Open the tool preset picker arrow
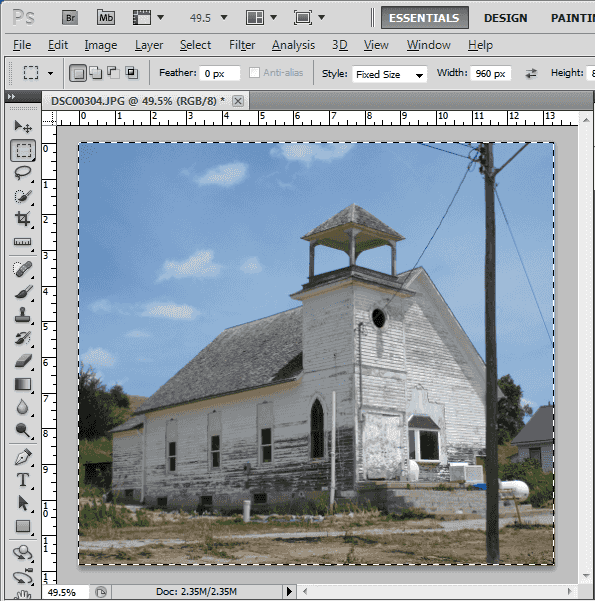595x601 pixels. [x=50, y=73]
